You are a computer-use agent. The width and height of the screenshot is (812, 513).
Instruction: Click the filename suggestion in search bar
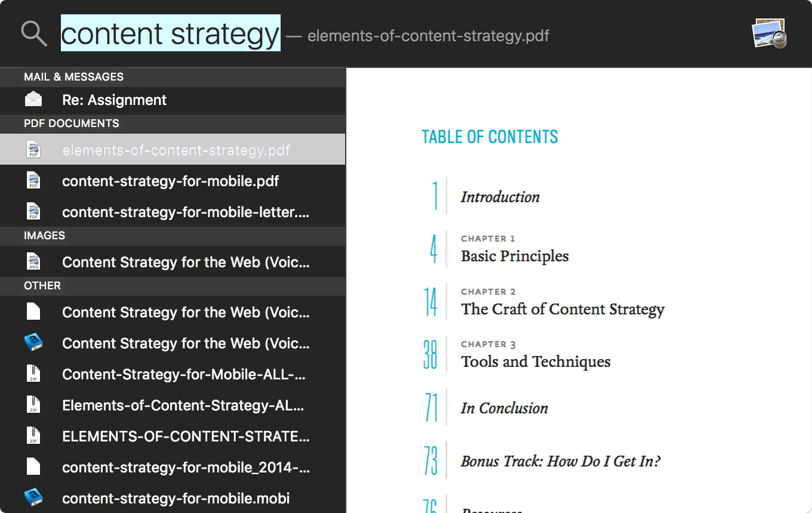tap(428, 36)
